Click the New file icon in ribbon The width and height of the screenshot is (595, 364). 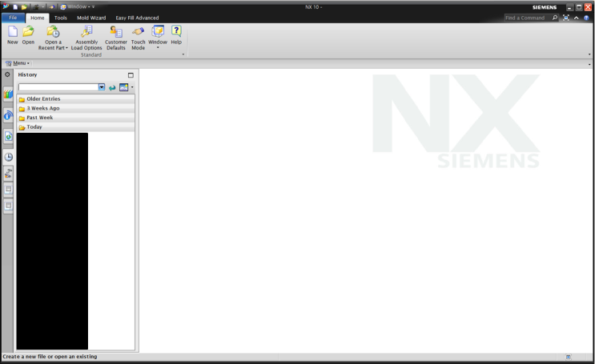(12, 32)
